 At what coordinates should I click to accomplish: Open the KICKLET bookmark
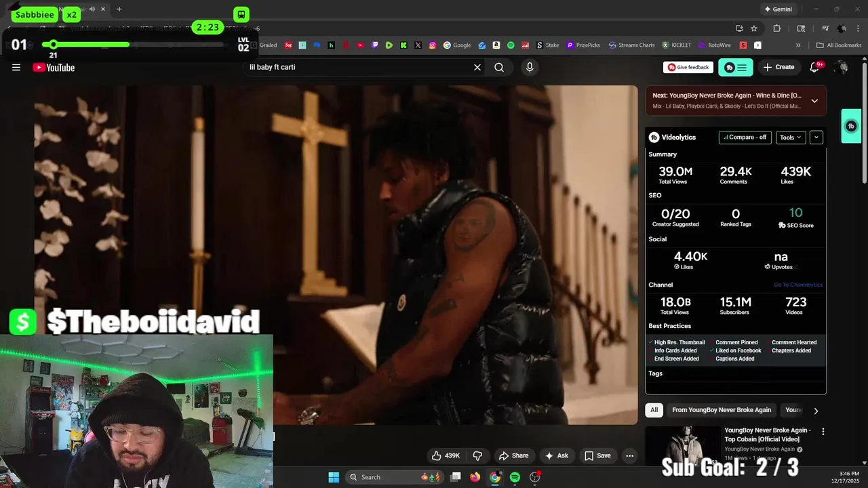pos(677,45)
